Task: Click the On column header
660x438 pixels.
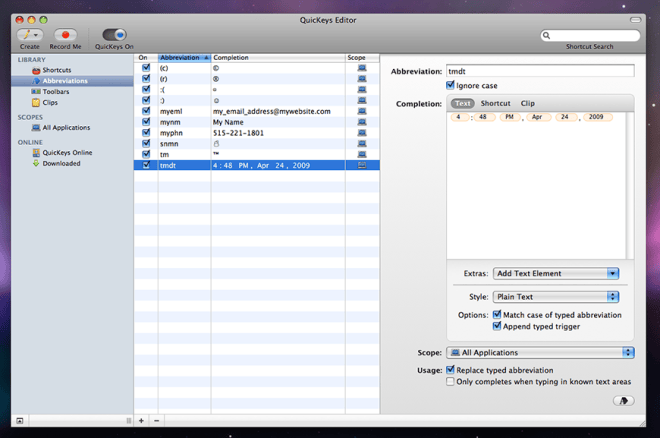Action: point(146,57)
